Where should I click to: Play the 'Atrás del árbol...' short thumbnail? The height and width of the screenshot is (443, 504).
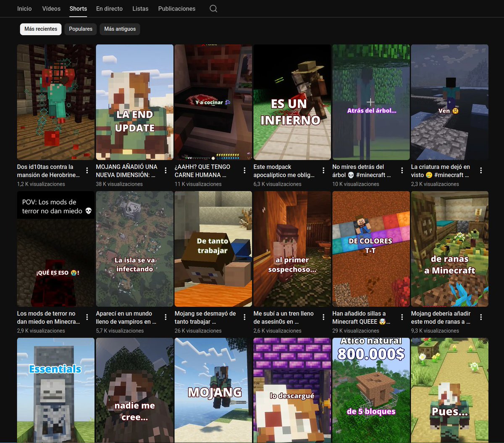click(371, 102)
